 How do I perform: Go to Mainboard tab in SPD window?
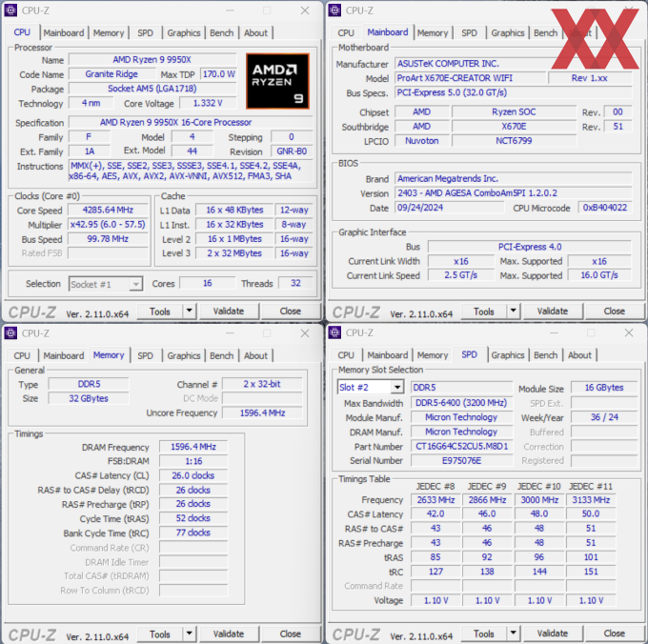(x=388, y=355)
